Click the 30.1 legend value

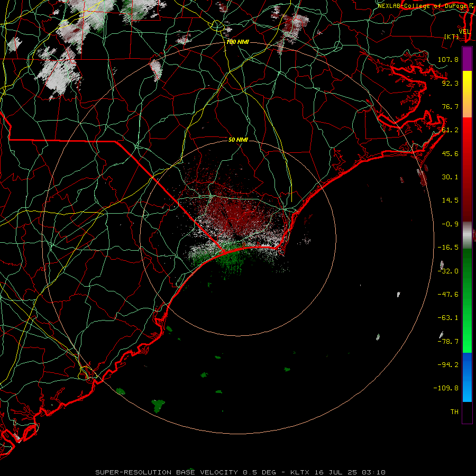(450, 177)
